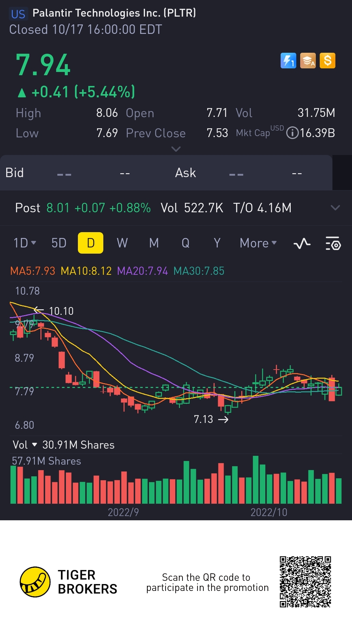This screenshot has height=644, width=352.
Task: Open the chart indicator wave icon
Action: [302, 243]
